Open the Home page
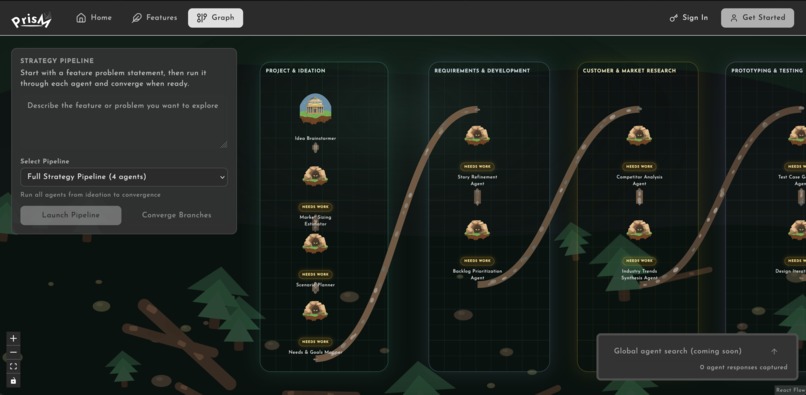 pyautogui.click(x=94, y=17)
